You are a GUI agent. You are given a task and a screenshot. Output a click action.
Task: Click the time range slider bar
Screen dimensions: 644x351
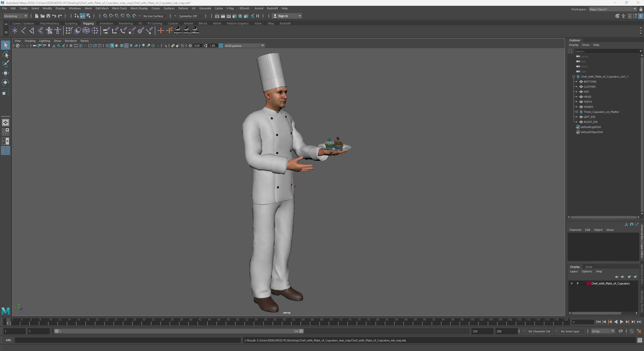click(x=179, y=331)
